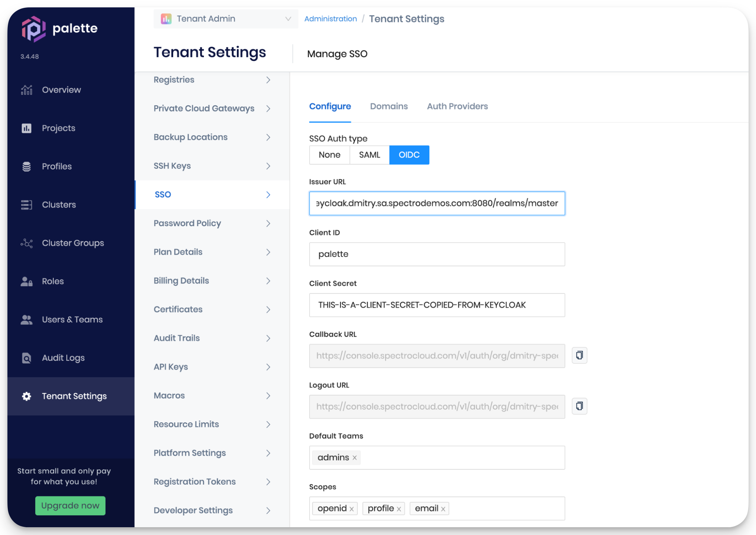The width and height of the screenshot is (756, 535).
Task: Remove the profile scope tag
Action: 399,509
